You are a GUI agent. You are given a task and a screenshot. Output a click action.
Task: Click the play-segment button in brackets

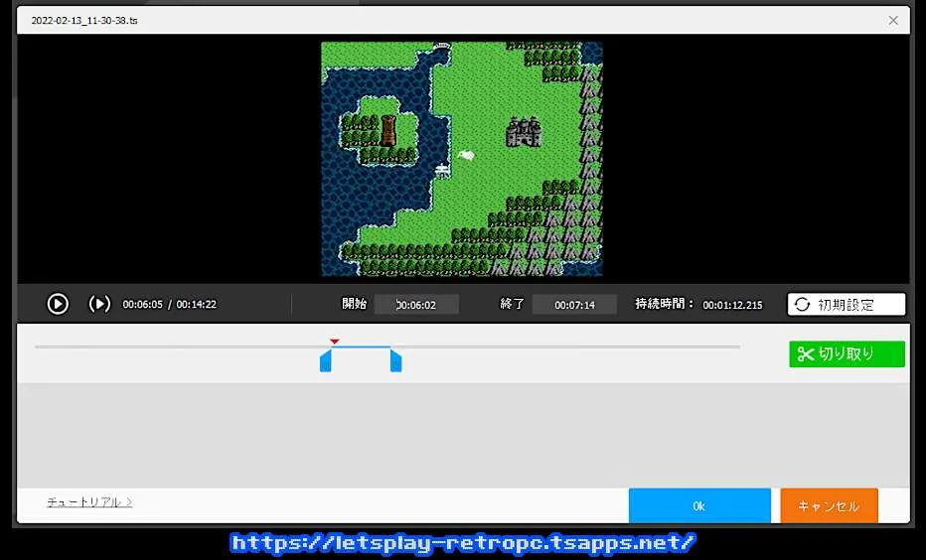99,304
